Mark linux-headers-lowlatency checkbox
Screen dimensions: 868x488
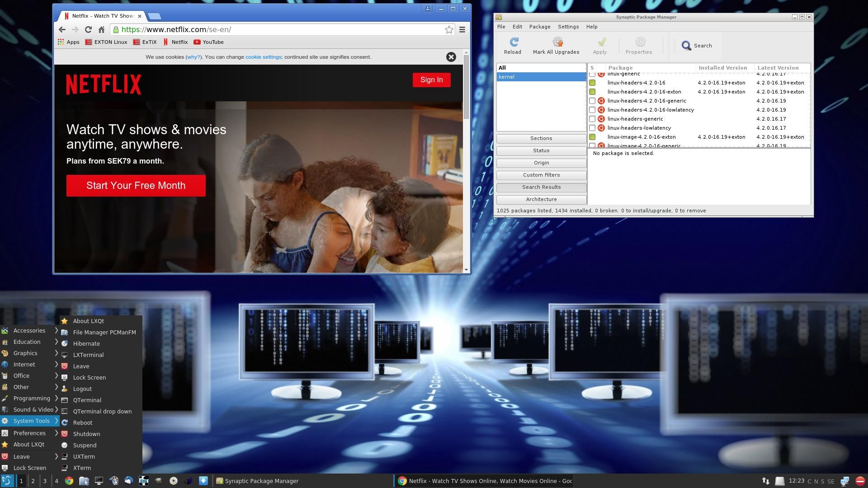pos(592,128)
